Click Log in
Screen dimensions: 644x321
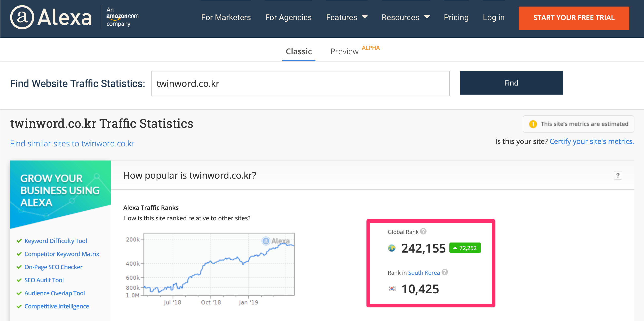(493, 17)
